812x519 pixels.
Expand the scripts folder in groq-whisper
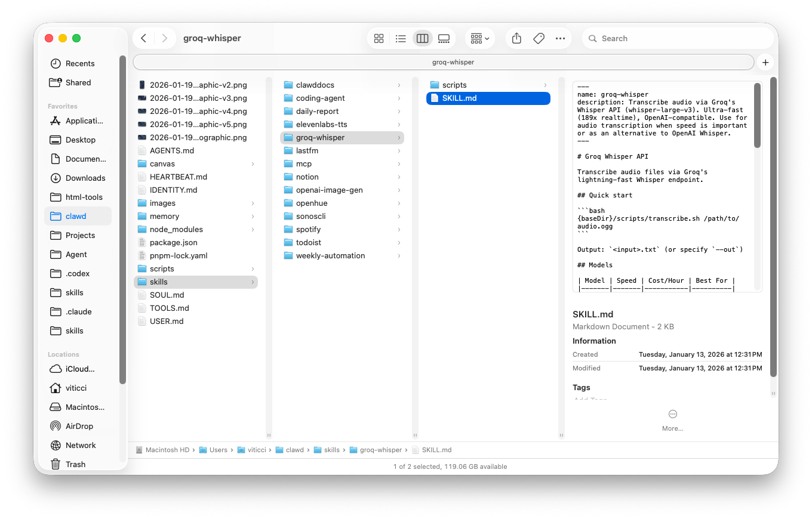[x=545, y=85]
